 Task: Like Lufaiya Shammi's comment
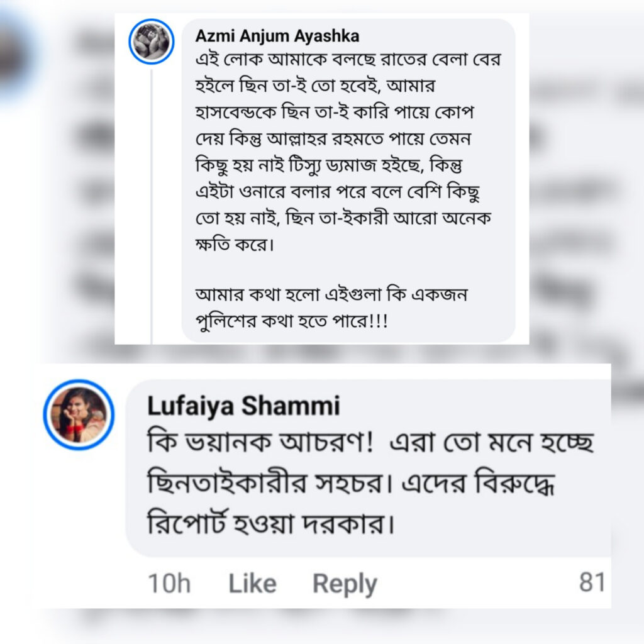coord(252,584)
